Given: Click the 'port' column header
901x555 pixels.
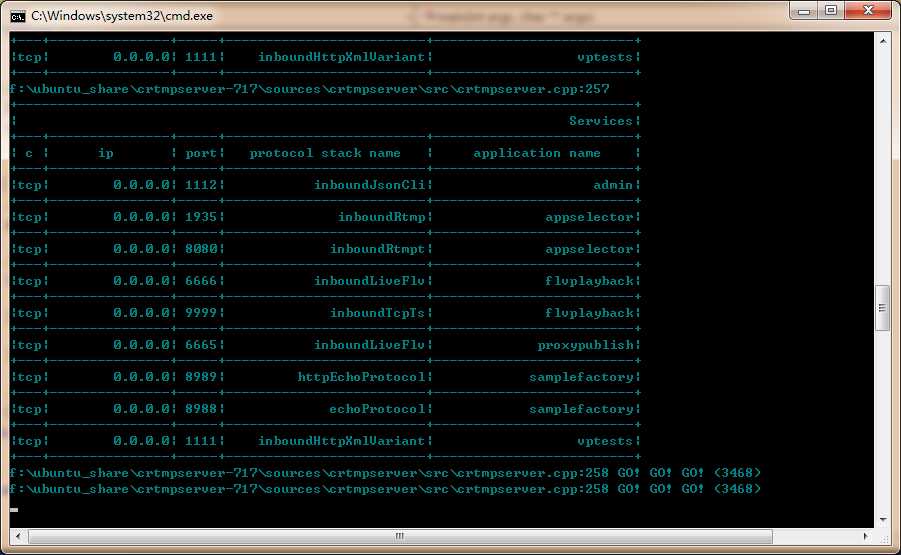Looking at the screenshot, I should click(x=201, y=153).
